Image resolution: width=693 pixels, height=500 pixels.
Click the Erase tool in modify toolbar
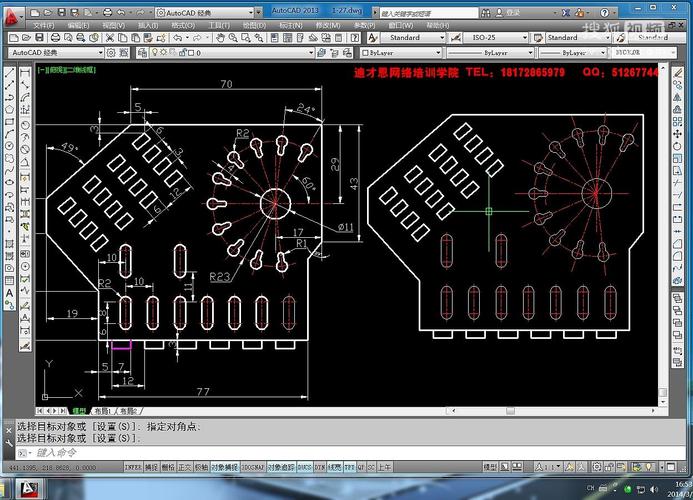tap(677, 73)
